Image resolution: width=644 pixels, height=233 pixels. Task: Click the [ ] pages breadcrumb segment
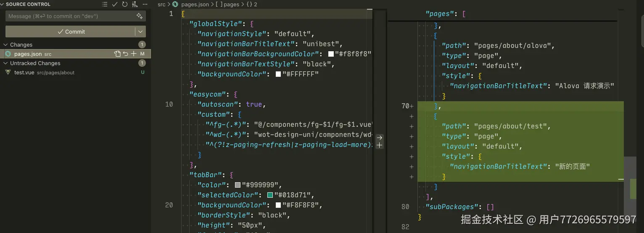coord(227,4)
